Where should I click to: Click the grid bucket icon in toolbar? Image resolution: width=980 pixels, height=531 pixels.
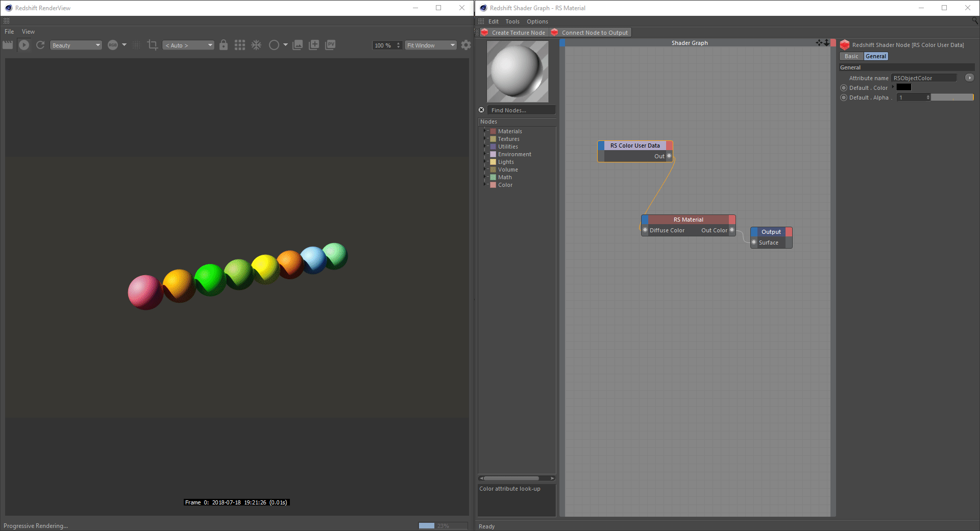coord(240,45)
